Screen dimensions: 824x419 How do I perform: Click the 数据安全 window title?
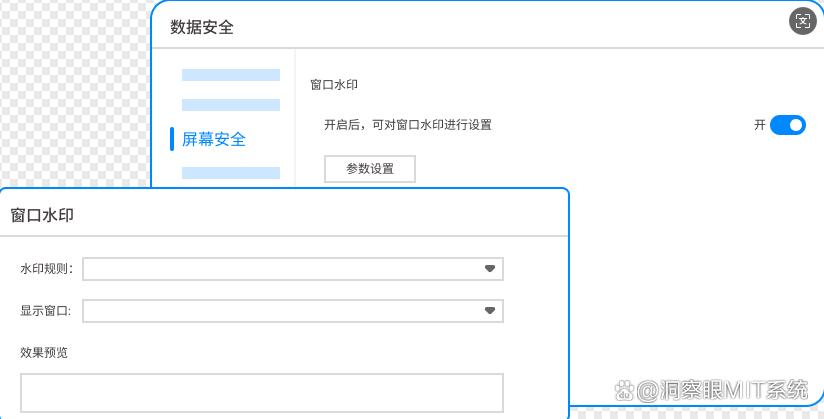[202, 27]
